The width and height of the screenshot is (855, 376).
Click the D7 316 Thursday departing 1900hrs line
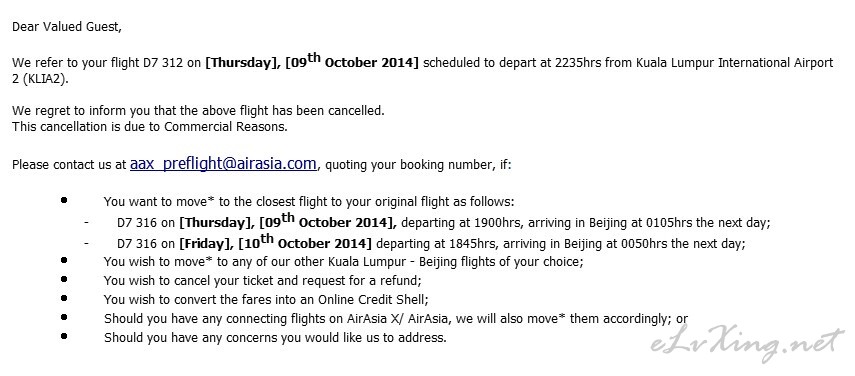[x=443, y=221]
